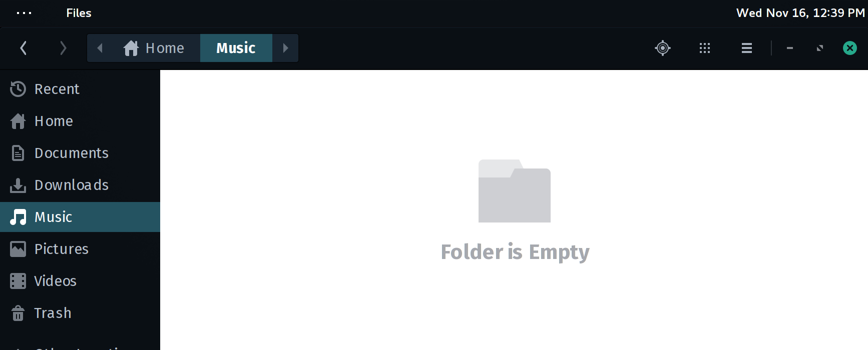Navigate back with left chevron
This screenshot has width=868, height=350.
pos(23,48)
